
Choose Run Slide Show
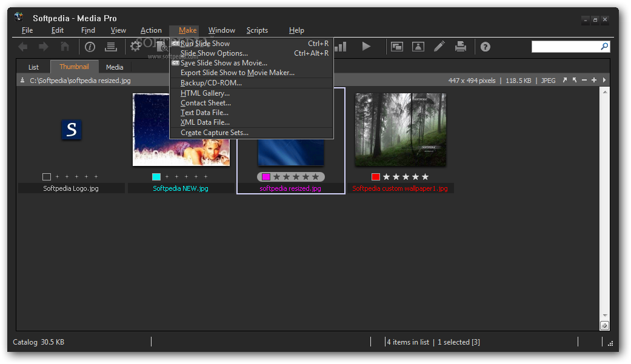pos(252,44)
